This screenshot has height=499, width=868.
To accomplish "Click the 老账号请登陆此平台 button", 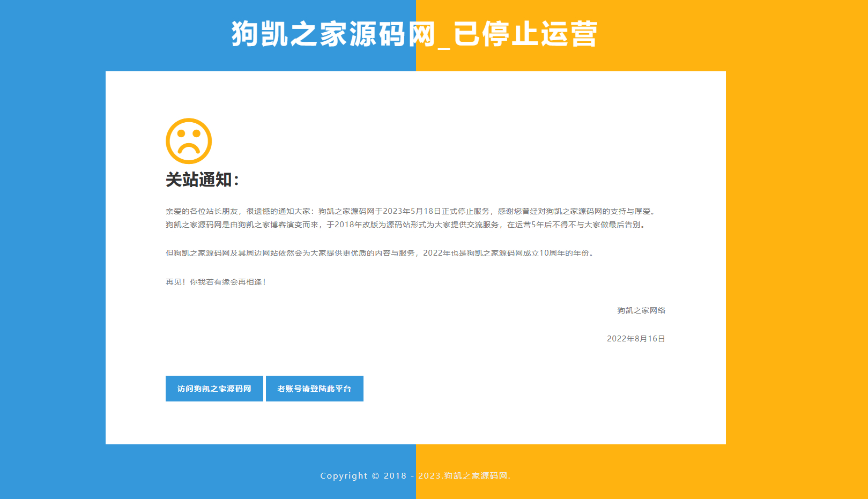I will 315,389.
